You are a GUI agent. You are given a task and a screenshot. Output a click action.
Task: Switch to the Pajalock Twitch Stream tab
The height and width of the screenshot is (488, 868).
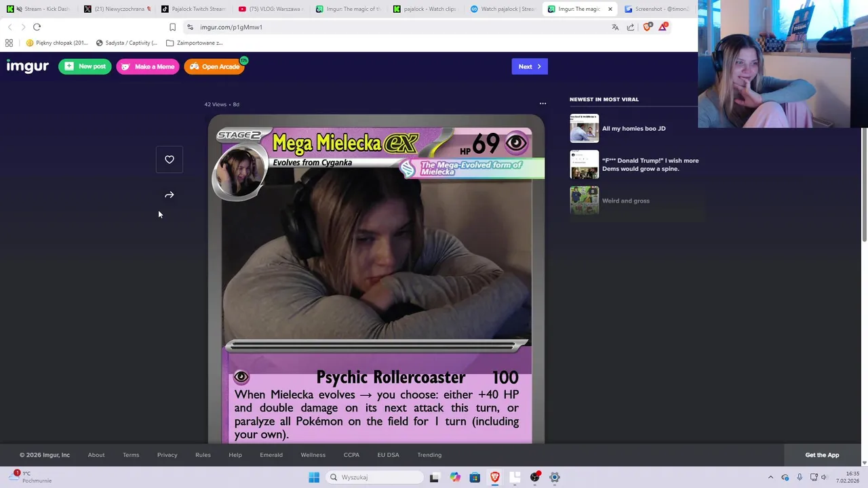click(x=193, y=9)
